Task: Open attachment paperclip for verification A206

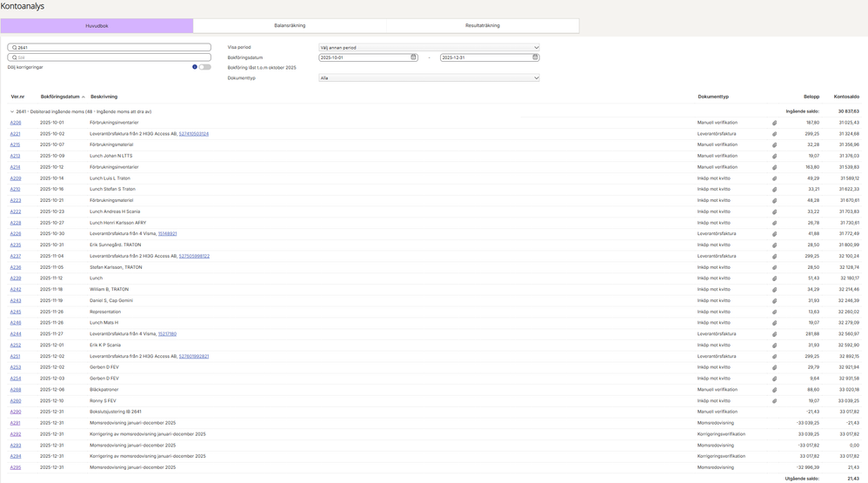Action: pyautogui.click(x=774, y=123)
